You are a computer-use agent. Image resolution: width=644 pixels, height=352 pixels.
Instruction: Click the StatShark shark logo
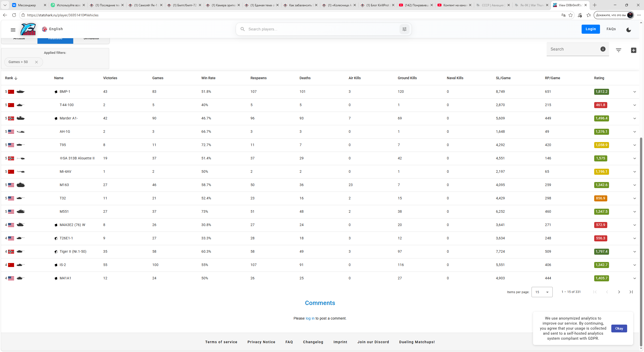click(28, 29)
